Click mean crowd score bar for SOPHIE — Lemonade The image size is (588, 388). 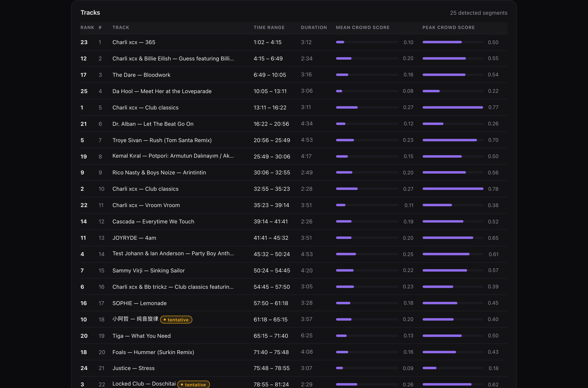click(x=367, y=303)
